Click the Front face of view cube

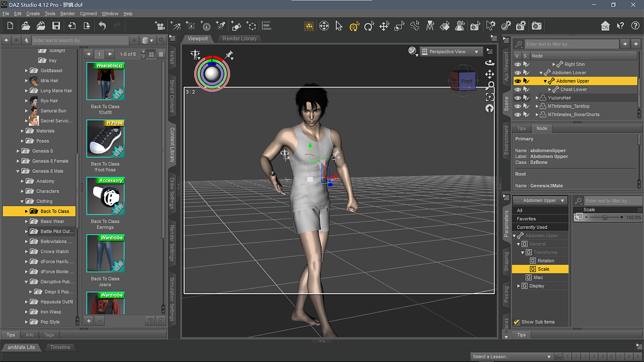(x=467, y=81)
